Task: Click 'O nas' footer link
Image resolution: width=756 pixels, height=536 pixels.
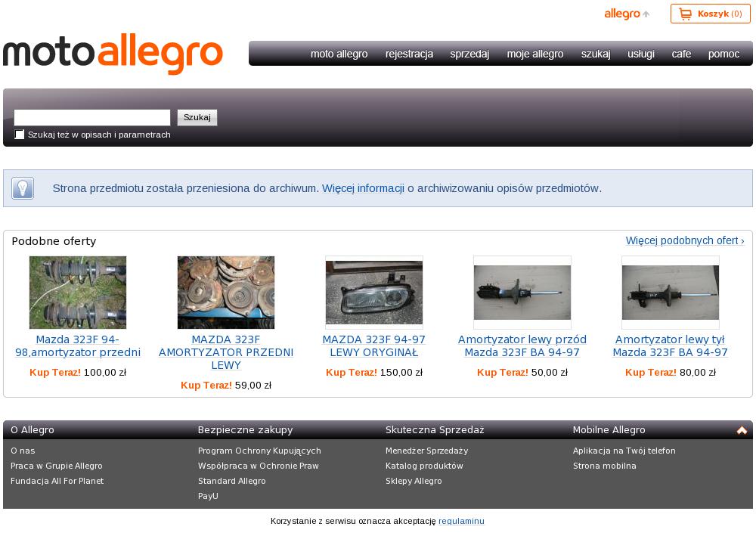Action: (x=23, y=451)
